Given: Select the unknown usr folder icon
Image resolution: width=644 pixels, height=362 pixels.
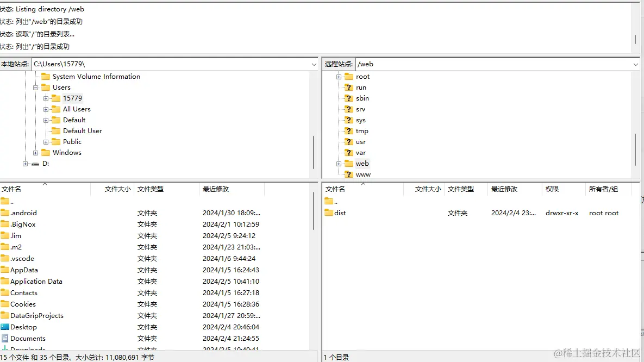Looking at the screenshot, I should point(349,142).
